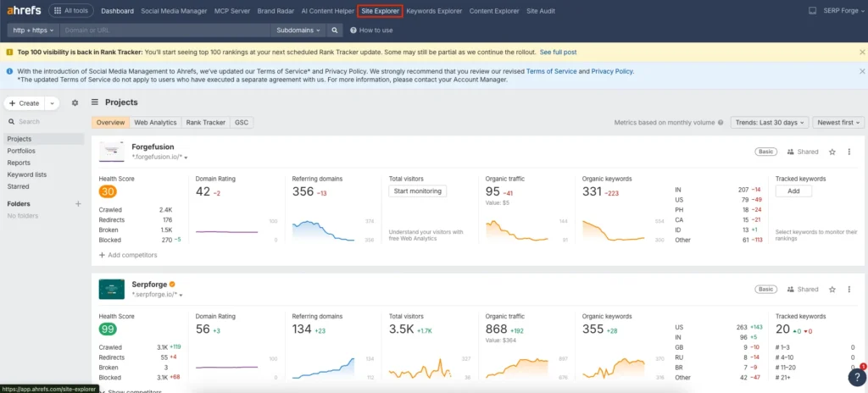Select Projects in the sidebar

(x=44, y=139)
